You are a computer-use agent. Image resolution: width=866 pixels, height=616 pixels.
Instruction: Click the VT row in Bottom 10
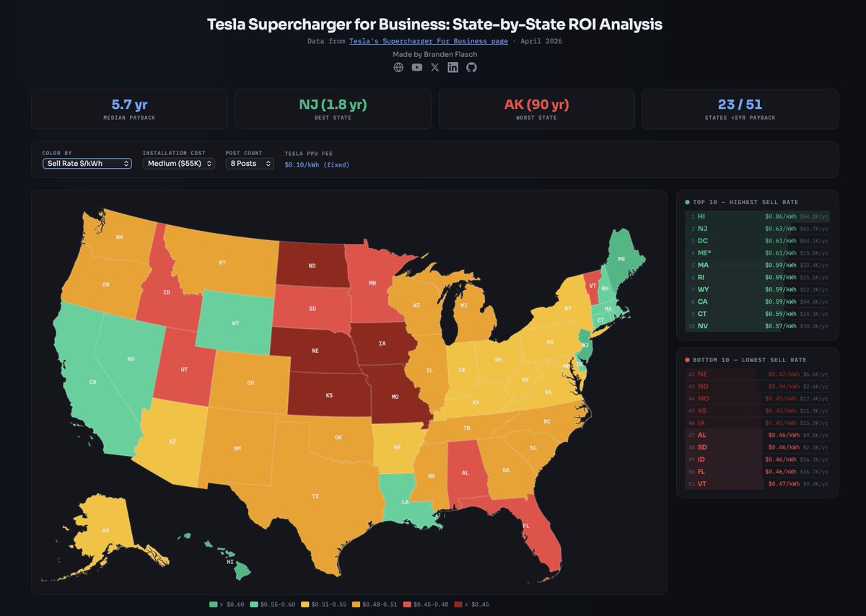[x=757, y=484]
